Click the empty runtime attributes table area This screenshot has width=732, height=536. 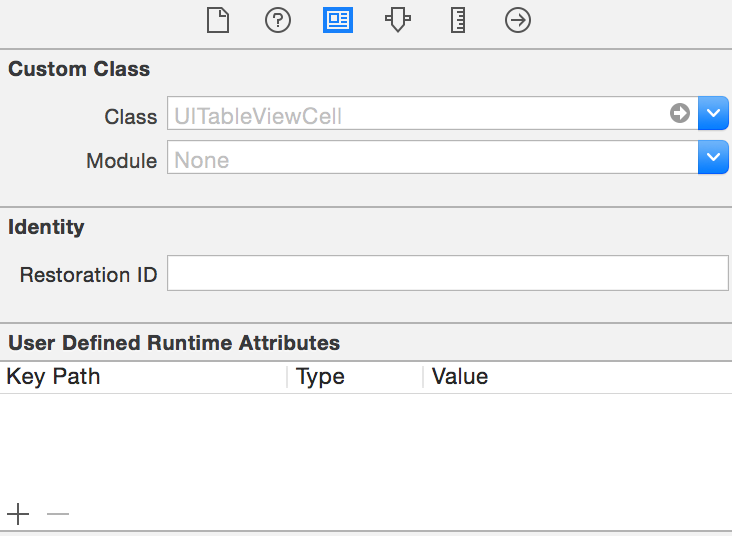click(x=366, y=445)
